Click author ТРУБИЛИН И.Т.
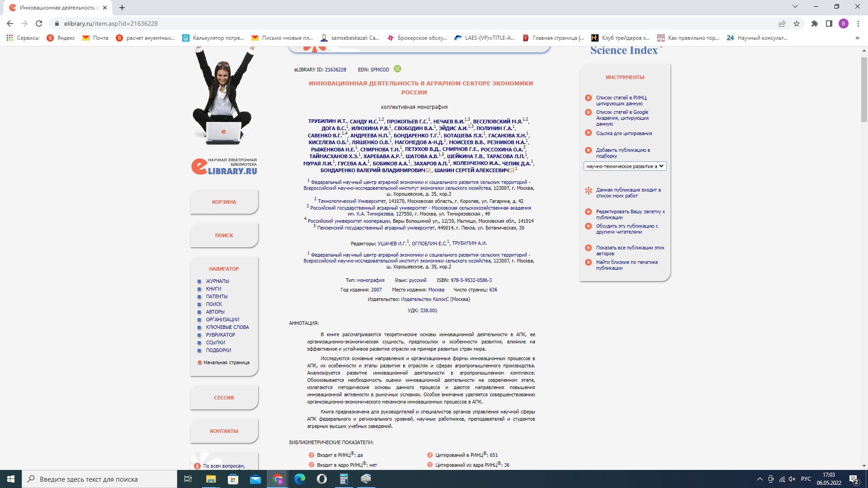Screen dimensions: 868x488 327,121
